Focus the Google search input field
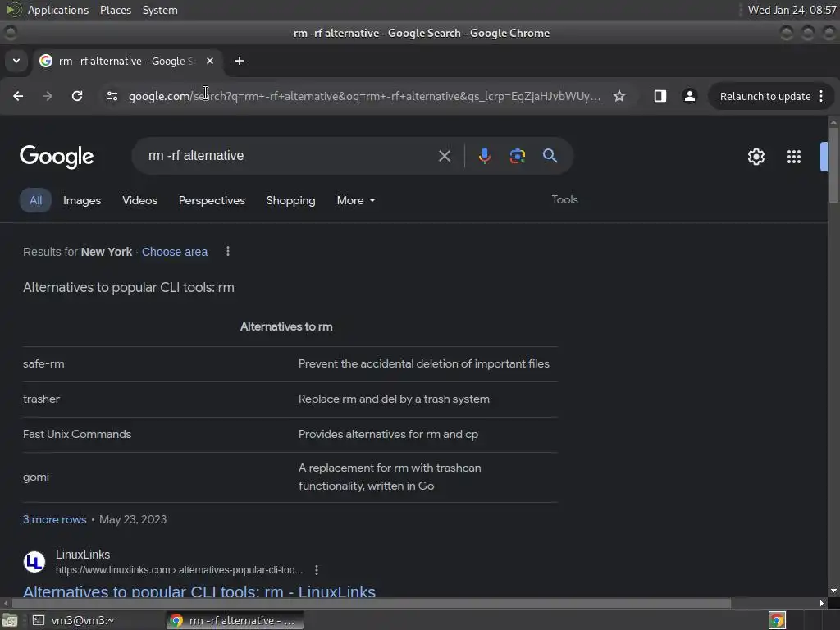 click(290, 155)
